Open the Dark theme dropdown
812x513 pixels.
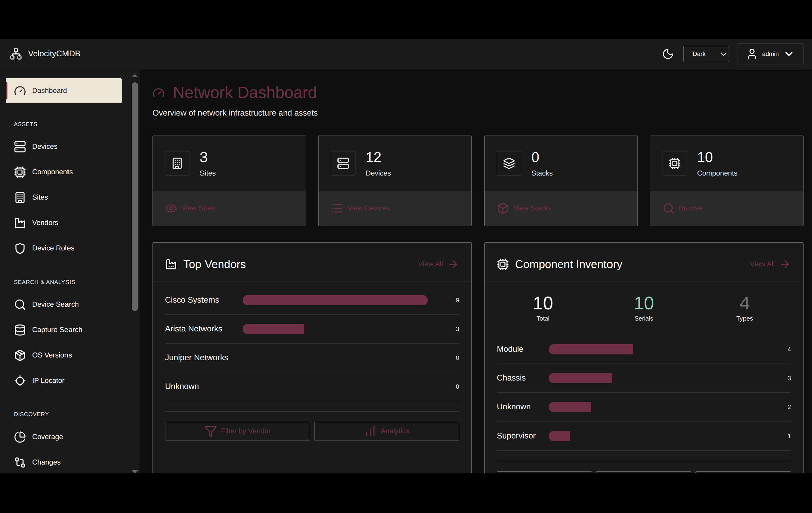click(x=706, y=54)
